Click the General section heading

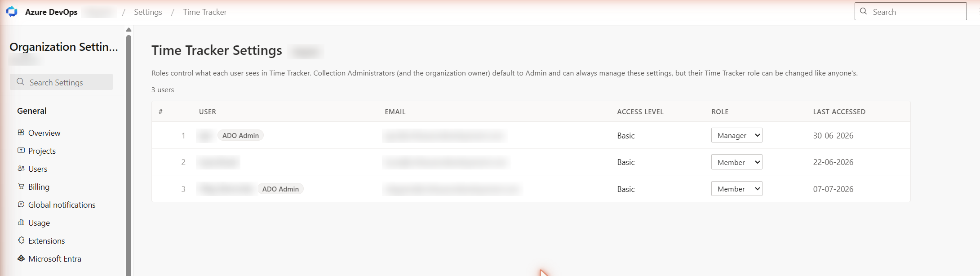point(32,111)
